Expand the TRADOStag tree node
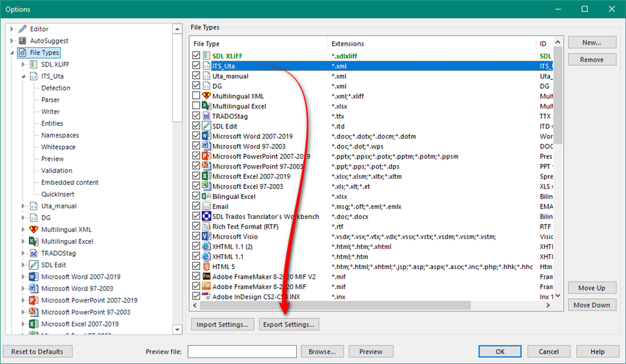This screenshot has width=626, height=364. click(23, 253)
